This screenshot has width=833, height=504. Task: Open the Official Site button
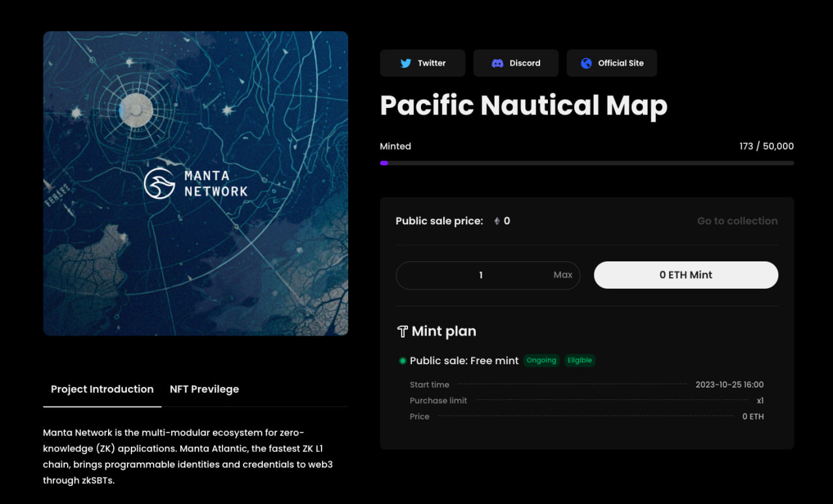pos(612,63)
